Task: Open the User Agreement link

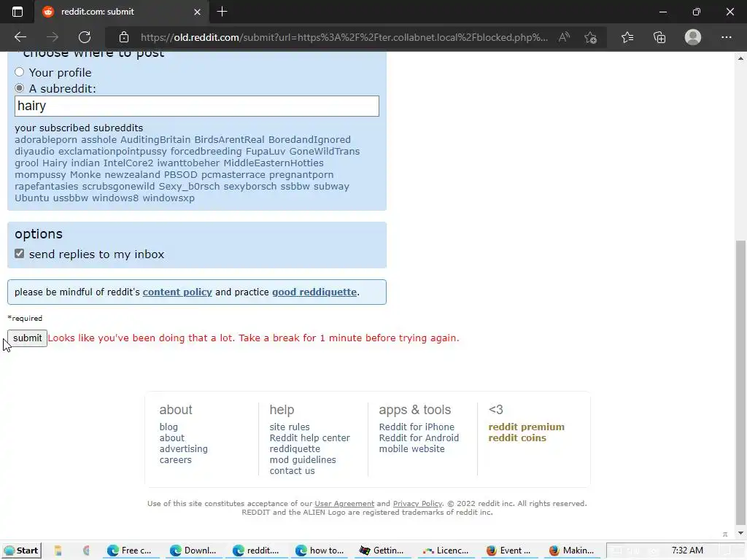Action: (x=344, y=504)
